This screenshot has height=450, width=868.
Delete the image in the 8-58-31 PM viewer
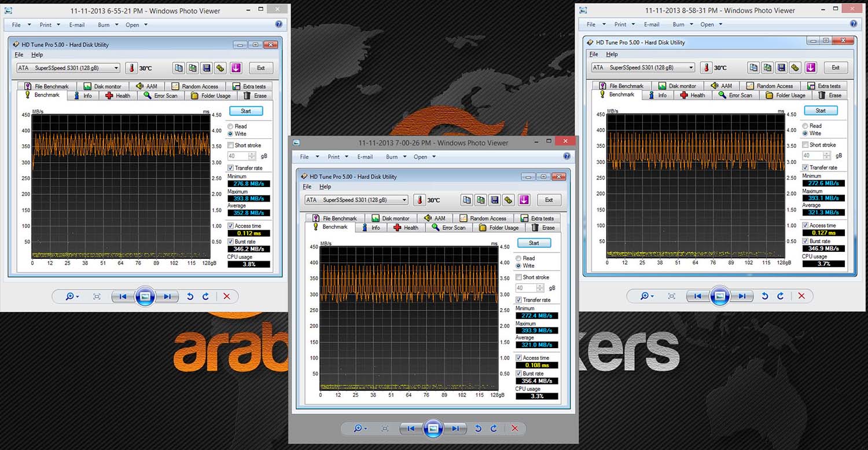(x=801, y=296)
